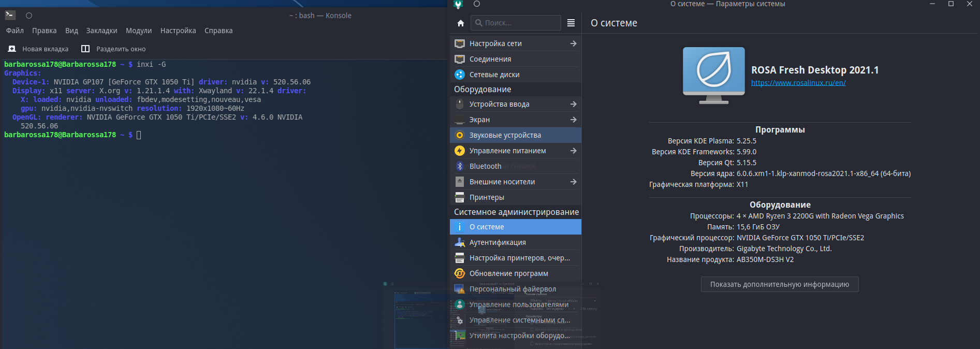Click the Новая вкладка icon in Konsole

12,49
